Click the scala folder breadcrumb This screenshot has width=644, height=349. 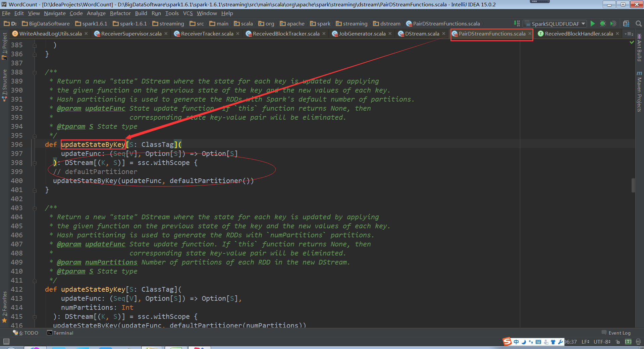(244, 23)
